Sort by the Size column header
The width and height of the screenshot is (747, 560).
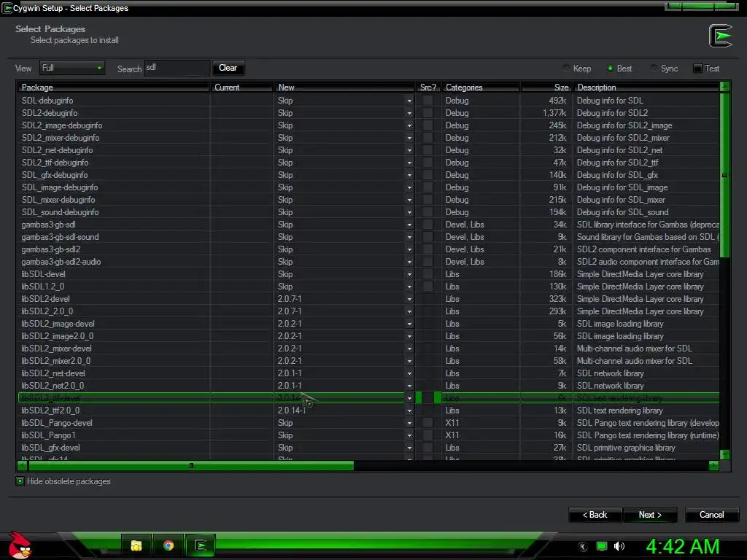pos(546,87)
